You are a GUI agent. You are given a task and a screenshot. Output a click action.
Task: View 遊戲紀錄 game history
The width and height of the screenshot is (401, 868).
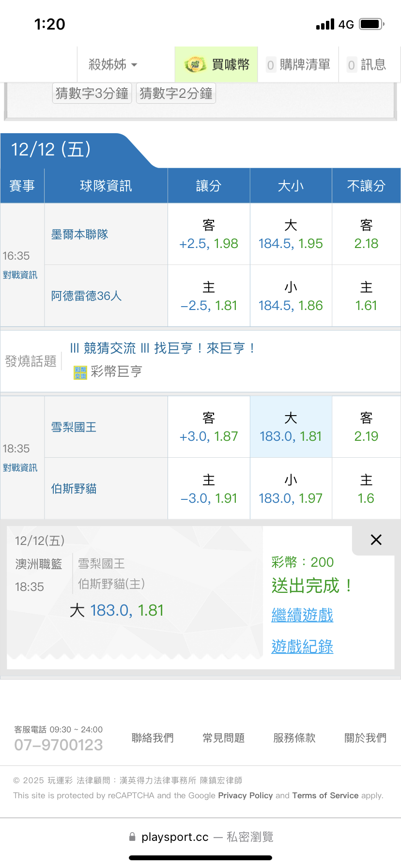coord(302,647)
